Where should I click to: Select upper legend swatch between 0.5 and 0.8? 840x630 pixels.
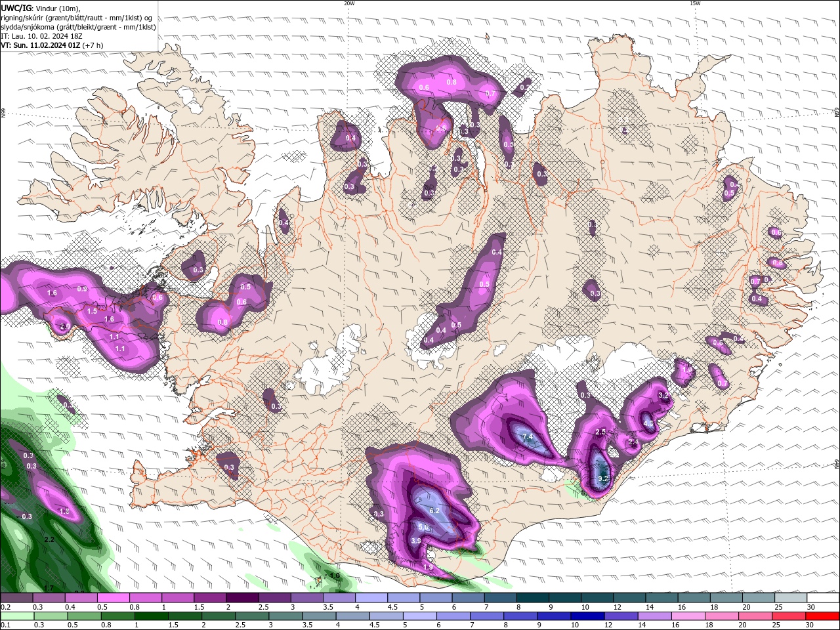click(x=113, y=598)
